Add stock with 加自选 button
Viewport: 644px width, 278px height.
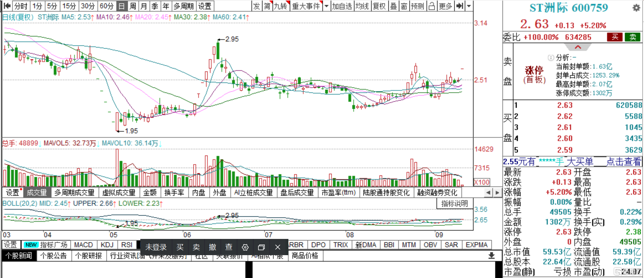342,6
